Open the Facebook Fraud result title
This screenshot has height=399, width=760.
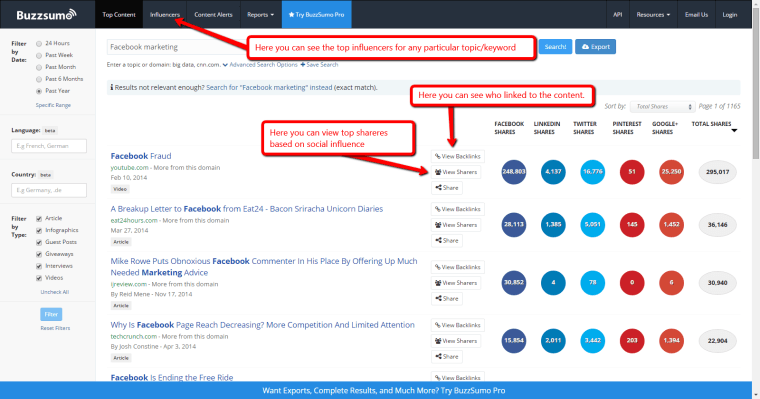pyautogui.click(x=141, y=156)
